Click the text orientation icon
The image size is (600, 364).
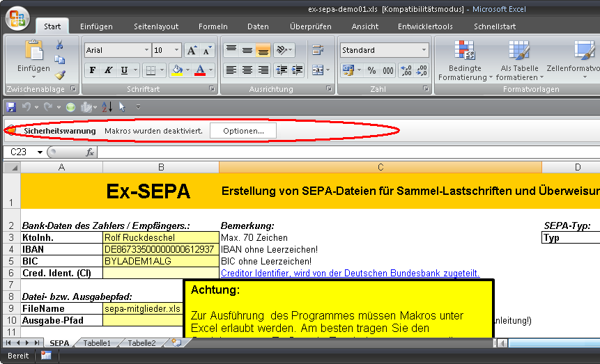(x=282, y=50)
